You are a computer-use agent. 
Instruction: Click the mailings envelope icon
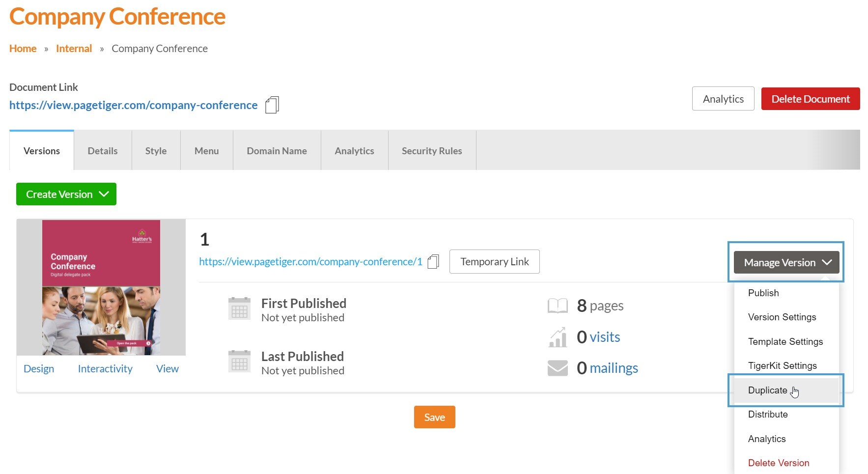click(x=558, y=368)
